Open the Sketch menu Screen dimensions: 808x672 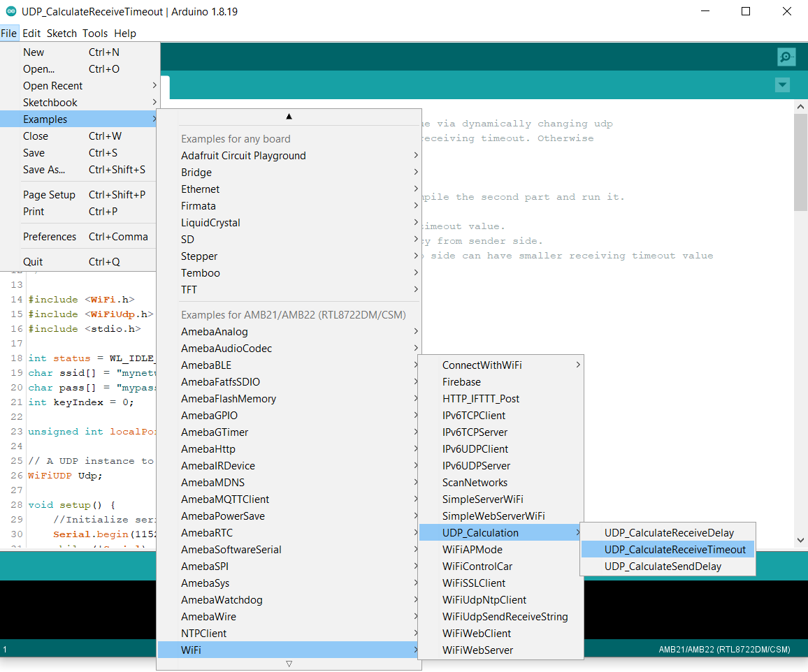coord(62,34)
